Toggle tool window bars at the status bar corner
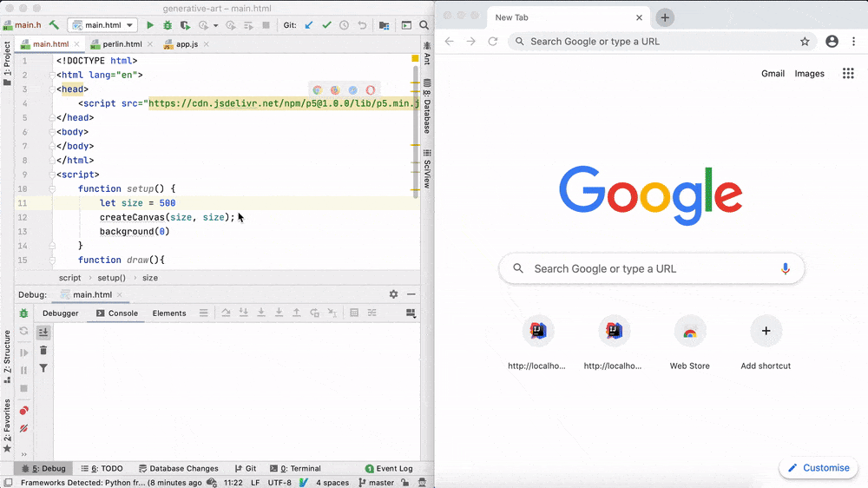868x488 pixels. (x=9, y=483)
